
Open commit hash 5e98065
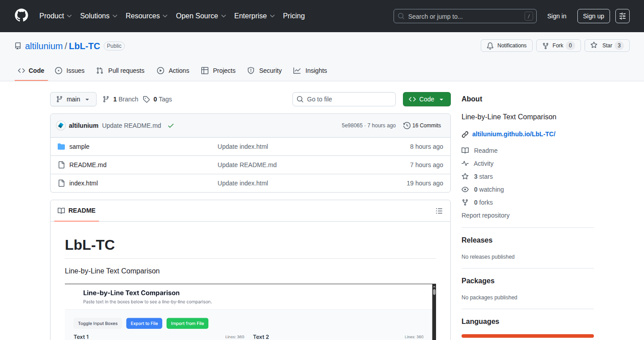click(352, 126)
